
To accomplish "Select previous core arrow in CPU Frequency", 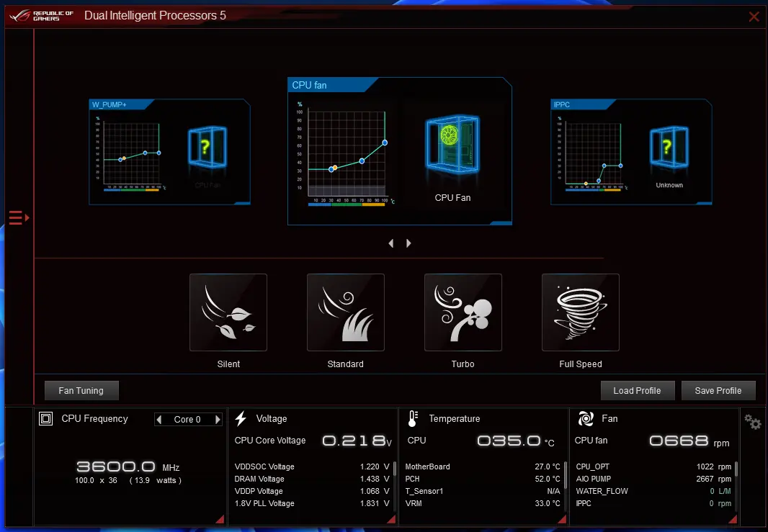I will click(158, 420).
